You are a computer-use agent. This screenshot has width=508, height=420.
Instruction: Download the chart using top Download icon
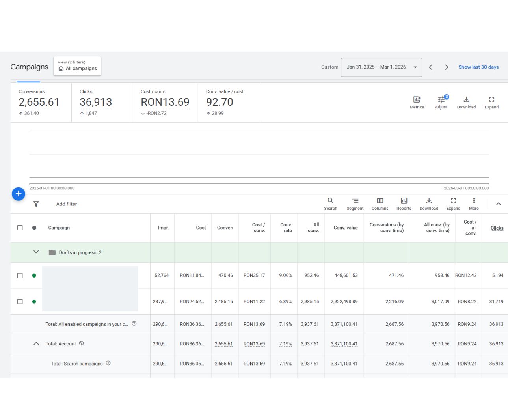[x=466, y=103]
